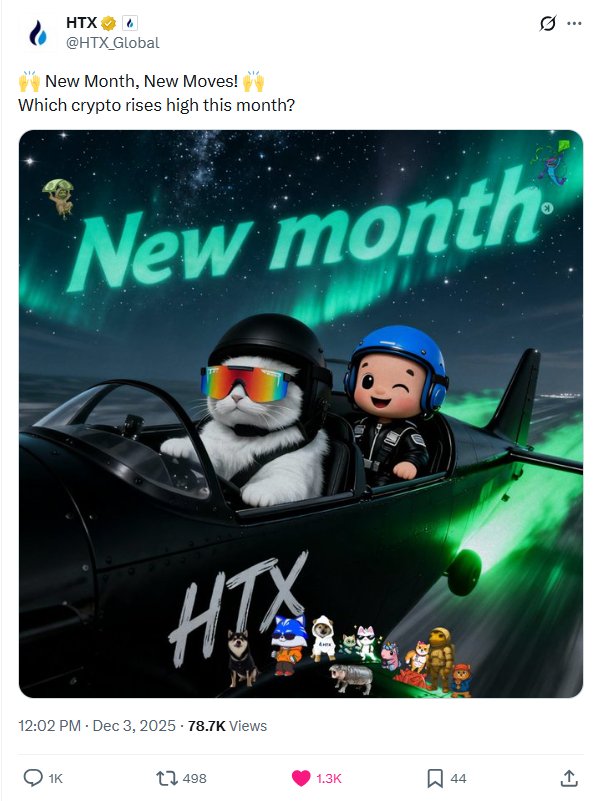The image size is (600, 801).
Task: Click the reply speech bubble icon
Action: click(33, 778)
